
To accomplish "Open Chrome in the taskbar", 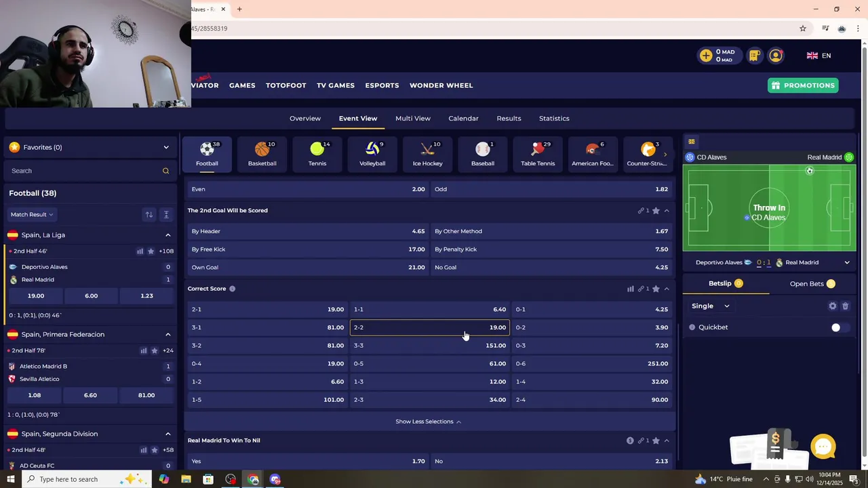I will point(253,479).
